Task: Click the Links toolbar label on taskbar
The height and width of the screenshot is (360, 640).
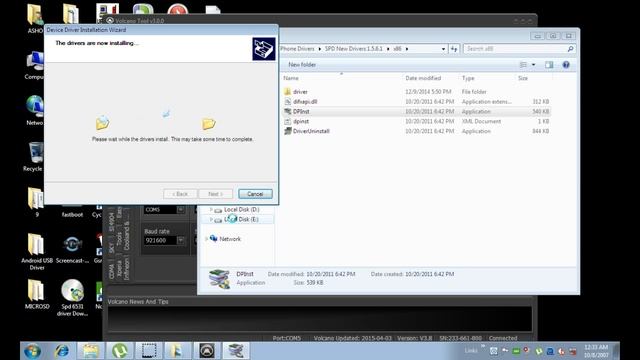Action: pyautogui.click(x=471, y=351)
